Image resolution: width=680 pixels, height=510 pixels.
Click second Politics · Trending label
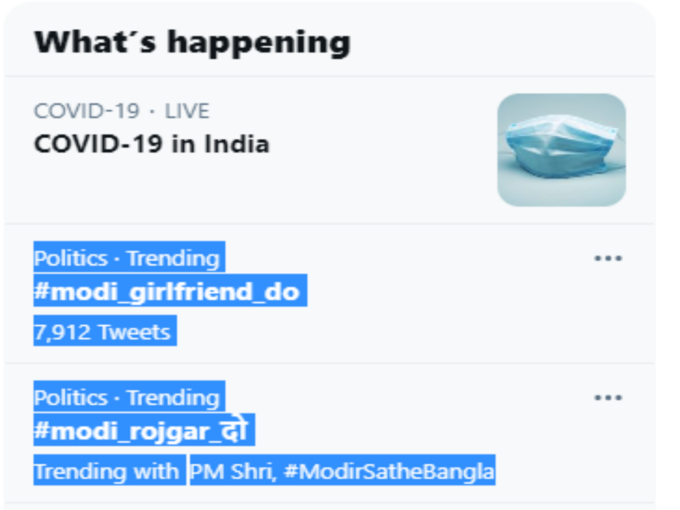[127, 398]
